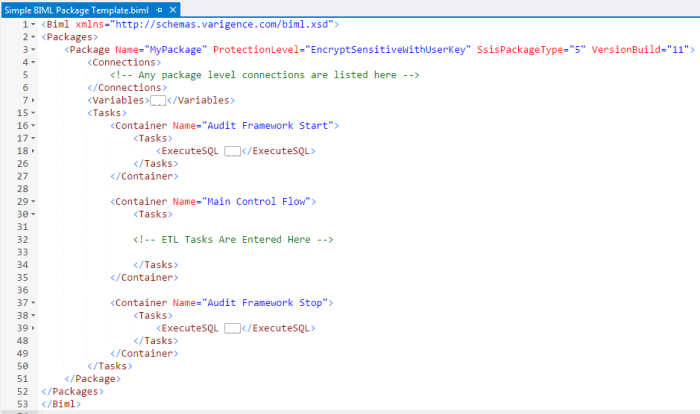The width and height of the screenshot is (700, 414).
Task: Pin the Simple BIML Package Template tab
Action: [x=159, y=8]
